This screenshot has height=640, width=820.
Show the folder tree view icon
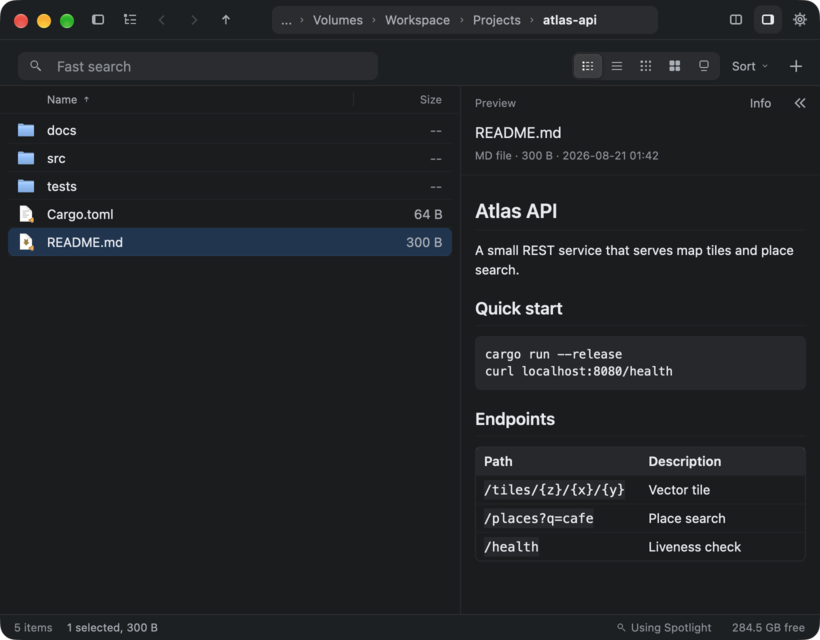point(130,20)
